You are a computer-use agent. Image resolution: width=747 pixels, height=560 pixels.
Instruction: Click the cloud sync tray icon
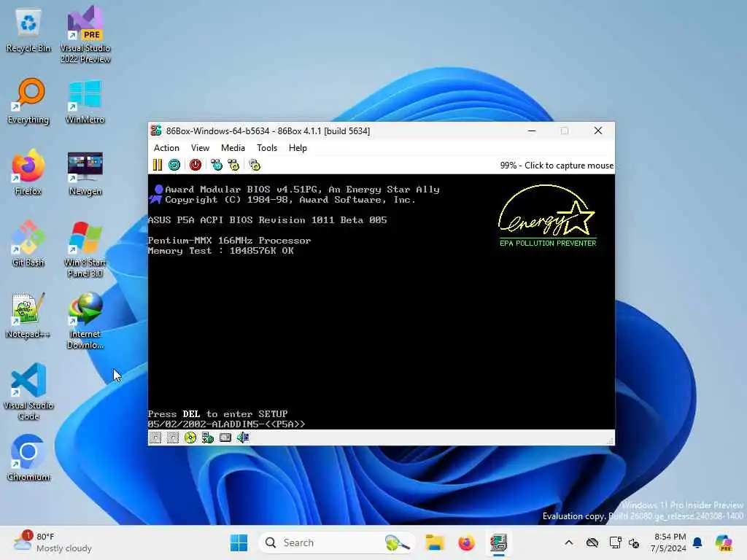pos(592,542)
